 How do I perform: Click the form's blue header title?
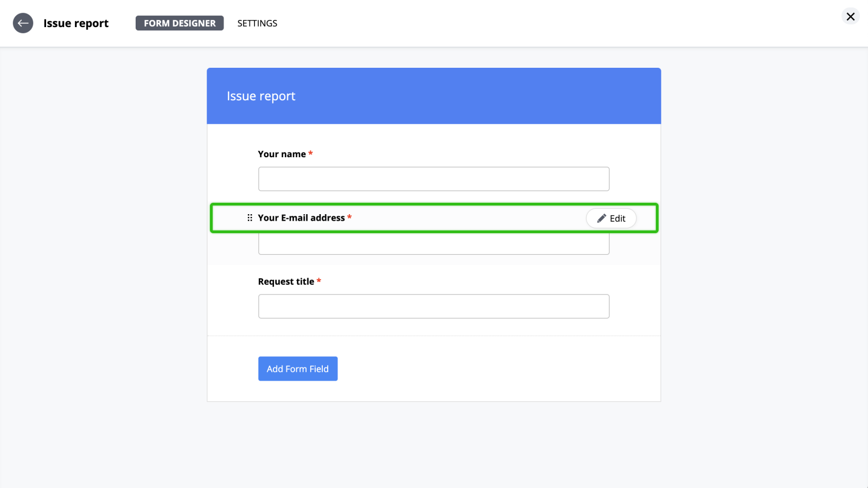click(261, 96)
